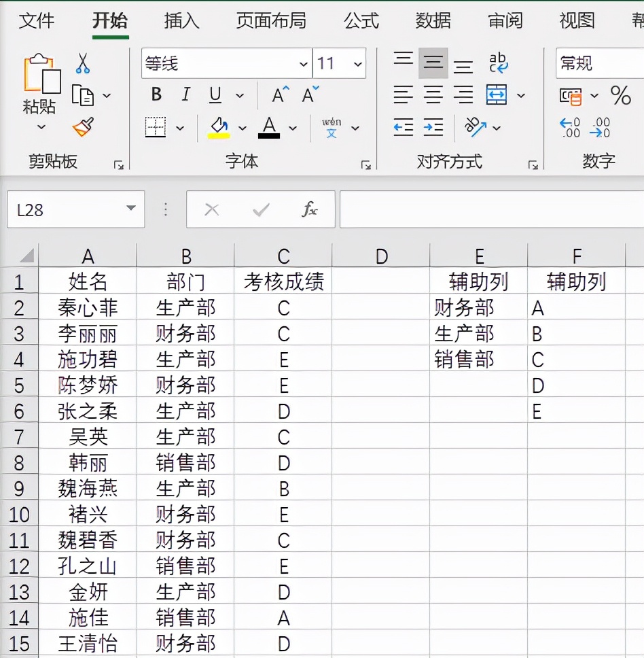Viewport: 644px width, 658px height.
Task: Switch to the 插入 ribbon tab
Action: (x=180, y=21)
